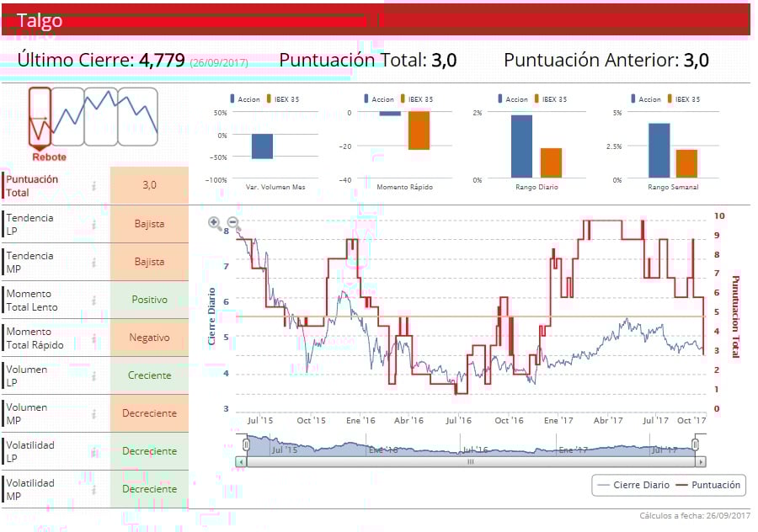Click the navigator scrollbar left arrow
The image size is (758, 532).
click(x=240, y=462)
